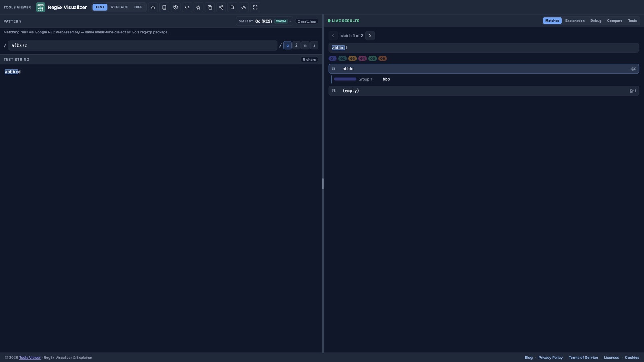Click the Match 1 of 2 counter

tap(351, 36)
